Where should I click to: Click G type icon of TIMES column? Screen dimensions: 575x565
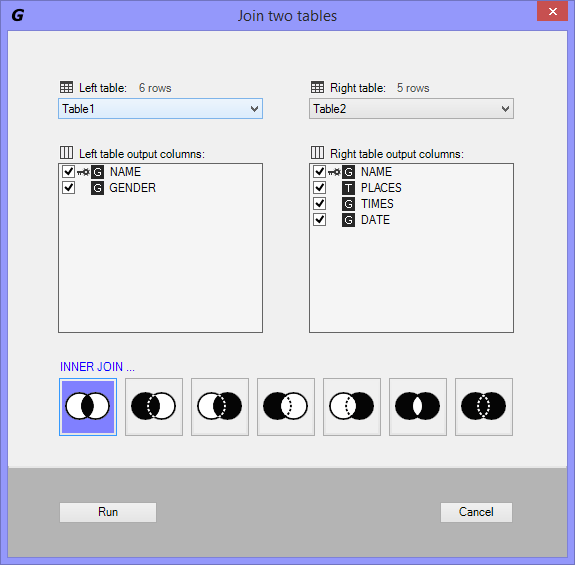click(348, 204)
